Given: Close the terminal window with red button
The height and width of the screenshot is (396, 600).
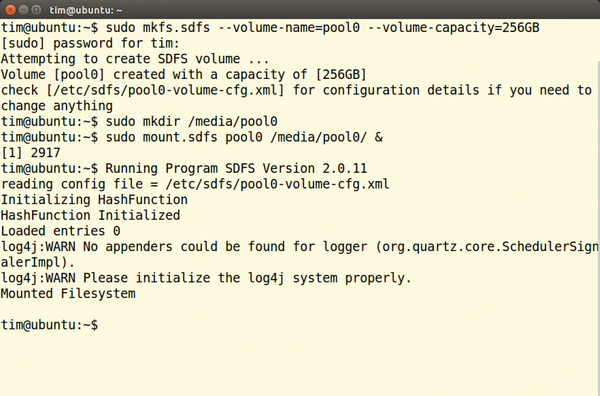Looking at the screenshot, I should click(x=10, y=10).
